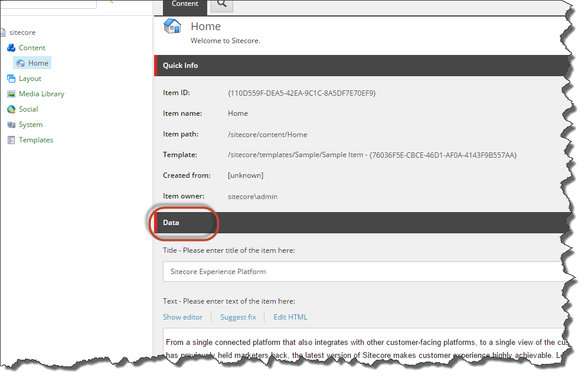The height and width of the screenshot is (381, 588).
Task: Click the Item ID: label
Action: click(177, 93)
